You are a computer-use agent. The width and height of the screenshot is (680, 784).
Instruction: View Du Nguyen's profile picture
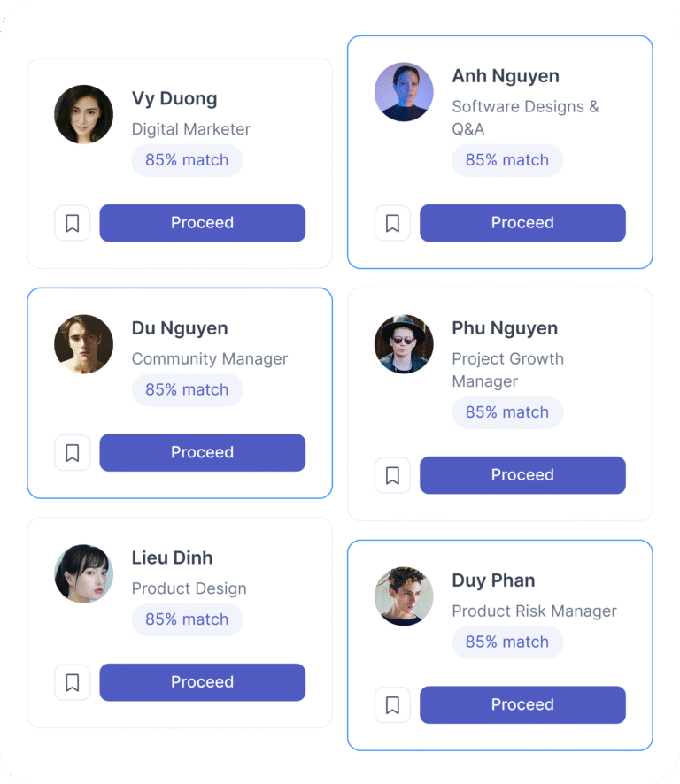coord(83,344)
